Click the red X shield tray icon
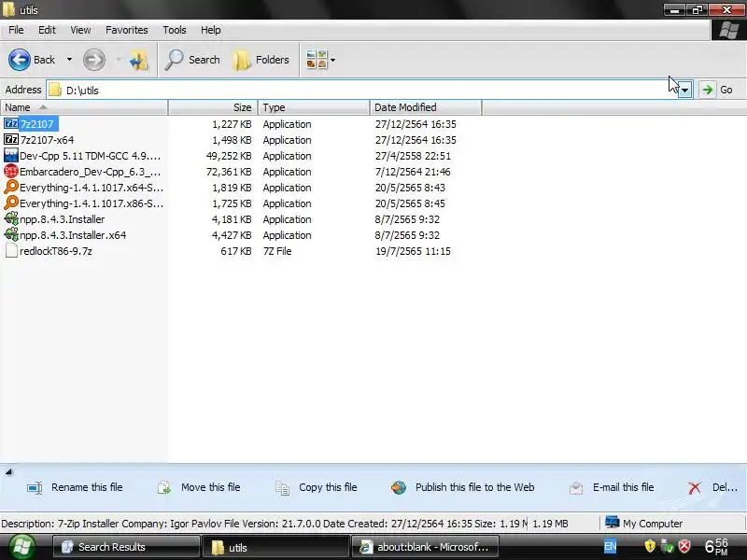The height and width of the screenshot is (560, 747). click(684, 546)
